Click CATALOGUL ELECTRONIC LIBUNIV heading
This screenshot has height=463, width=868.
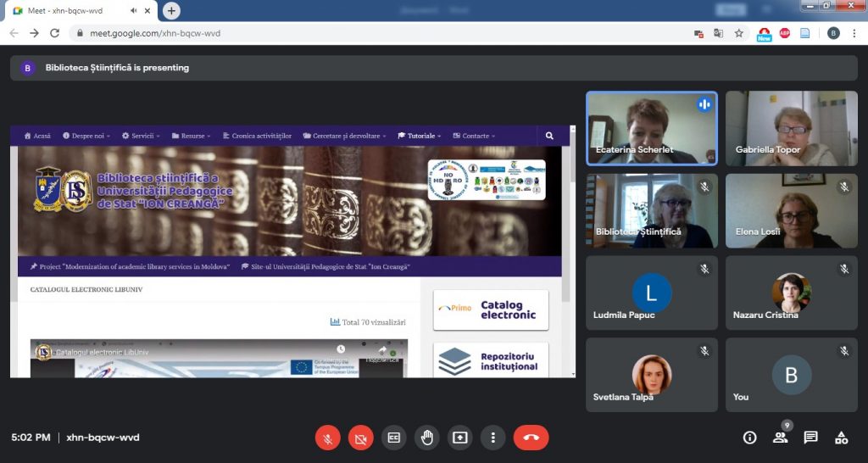click(86, 290)
